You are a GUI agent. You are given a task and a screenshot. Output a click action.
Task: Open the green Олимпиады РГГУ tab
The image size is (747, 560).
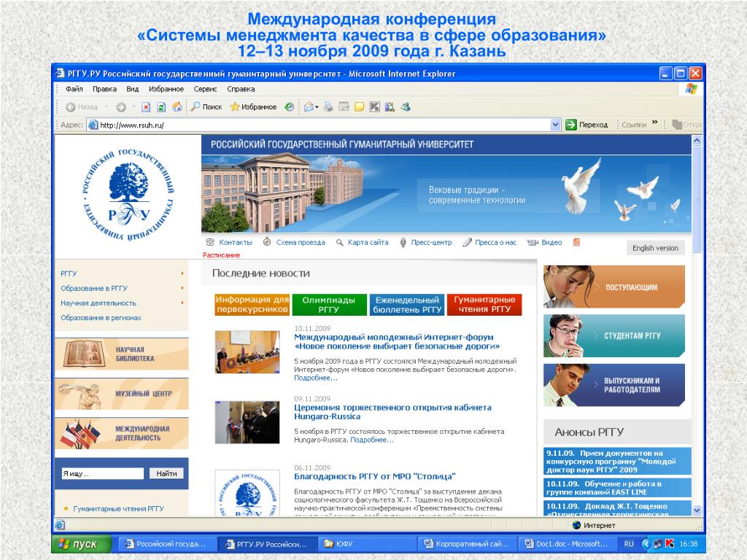329,305
